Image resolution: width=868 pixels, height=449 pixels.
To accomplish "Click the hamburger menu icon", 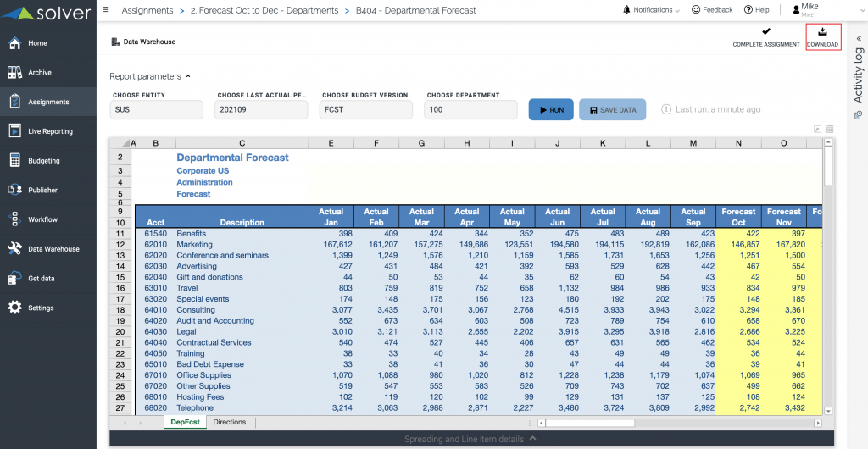I will (x=106, y=10).
